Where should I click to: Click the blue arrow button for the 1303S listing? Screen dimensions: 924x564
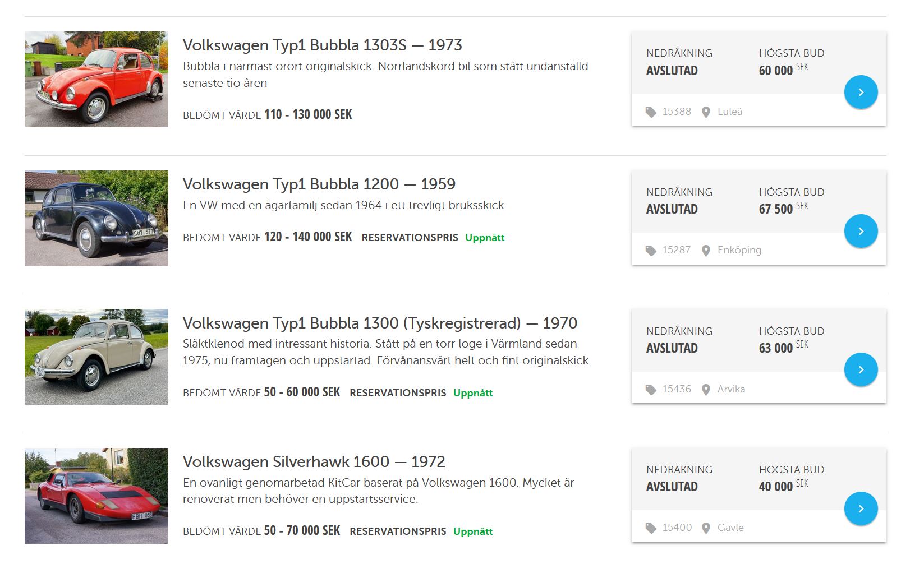click(861, 92)
